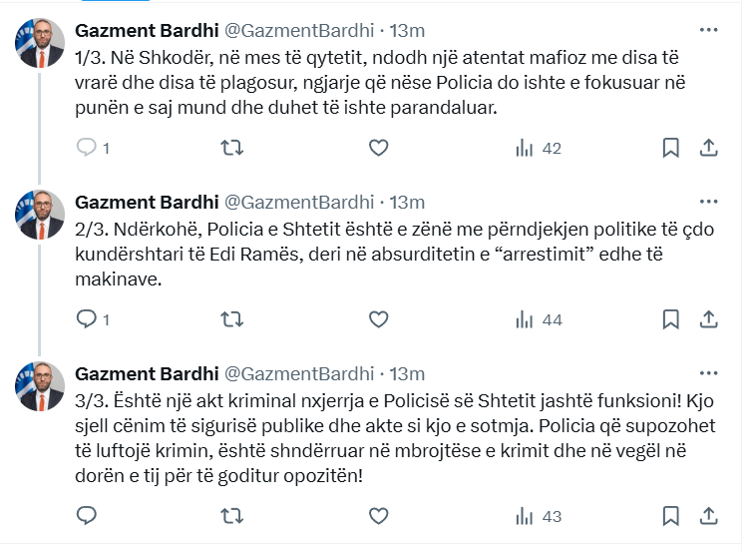This screenshot has height=551, width=756.
Task: Bookmark the 2/3 tweet about Edi Ramës
Action: [x=671, y=319]
